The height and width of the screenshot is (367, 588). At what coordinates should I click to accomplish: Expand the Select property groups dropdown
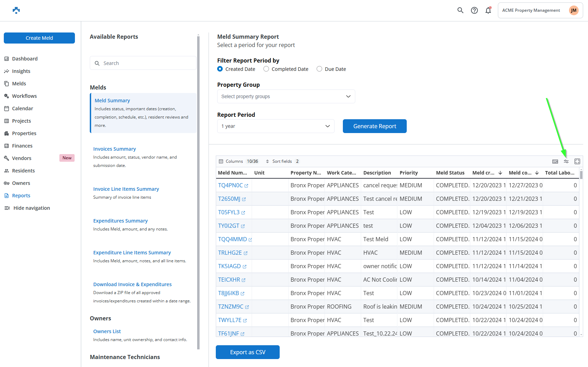pyautogui.click(x=286, y=96)
